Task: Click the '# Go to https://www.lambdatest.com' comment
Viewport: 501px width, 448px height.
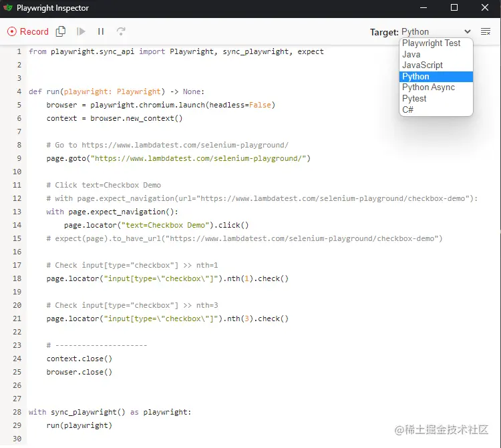Action: [x=168, y=146]
